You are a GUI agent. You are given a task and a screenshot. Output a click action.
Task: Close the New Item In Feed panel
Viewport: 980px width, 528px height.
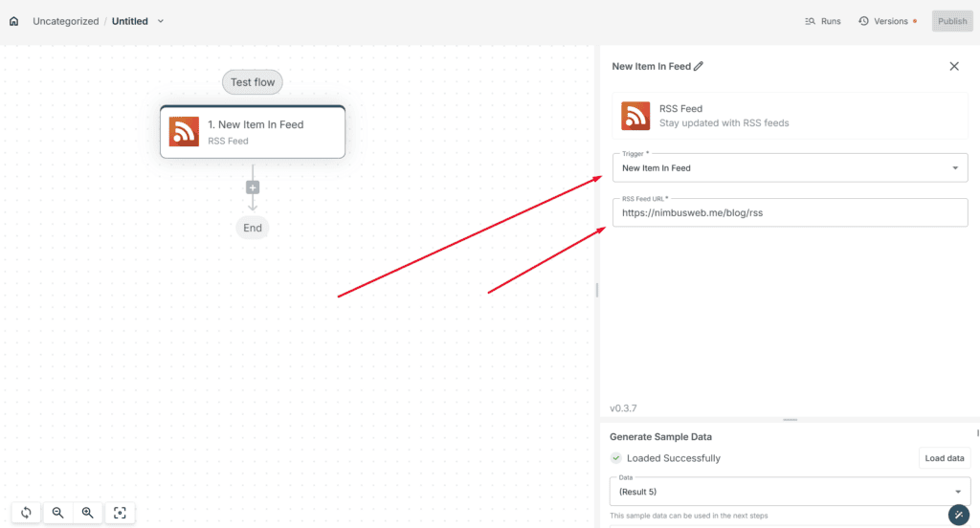pyautogui.click(x=954, y=66)
